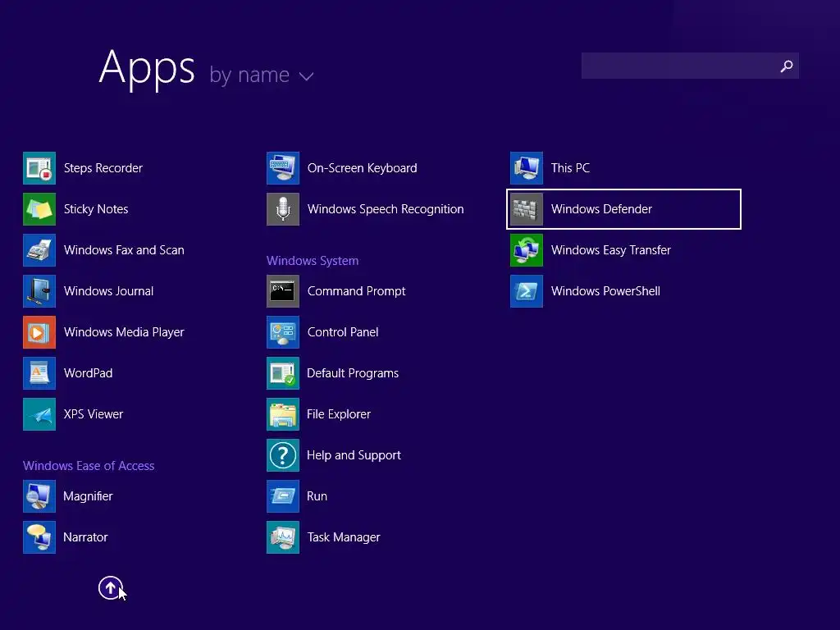Click the 'Task Manager' text label

344,537
